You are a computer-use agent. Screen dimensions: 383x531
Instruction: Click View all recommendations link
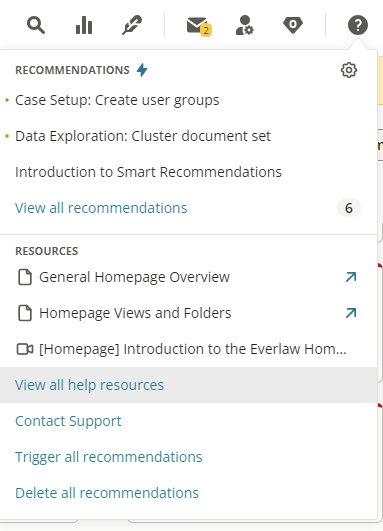(101, 208)
